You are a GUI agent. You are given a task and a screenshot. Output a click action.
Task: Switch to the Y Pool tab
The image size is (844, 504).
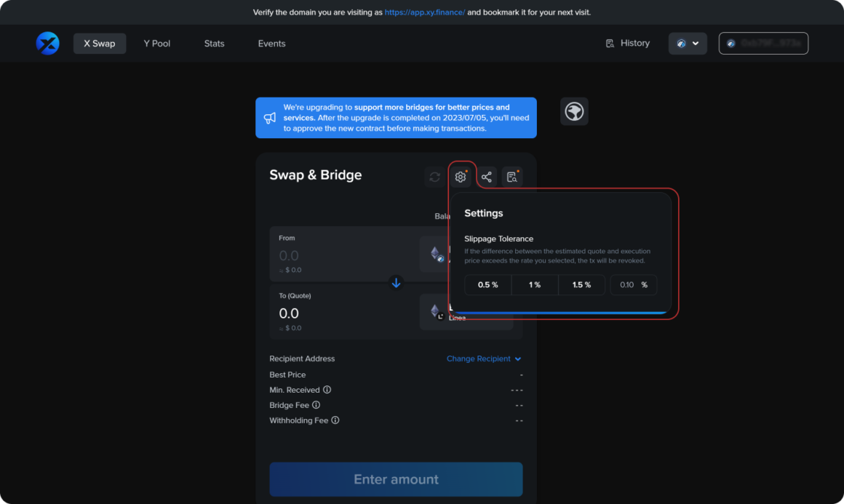[x=156, y=43]
